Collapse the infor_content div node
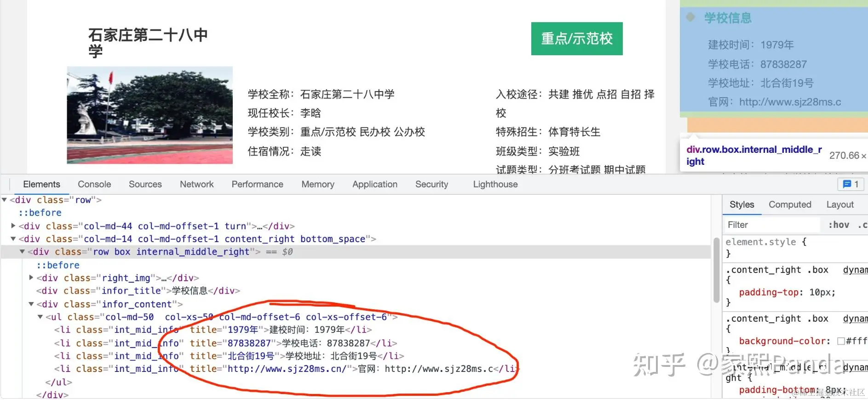Image resolution: width=868 pixels, height=400 pixels. 31,304
